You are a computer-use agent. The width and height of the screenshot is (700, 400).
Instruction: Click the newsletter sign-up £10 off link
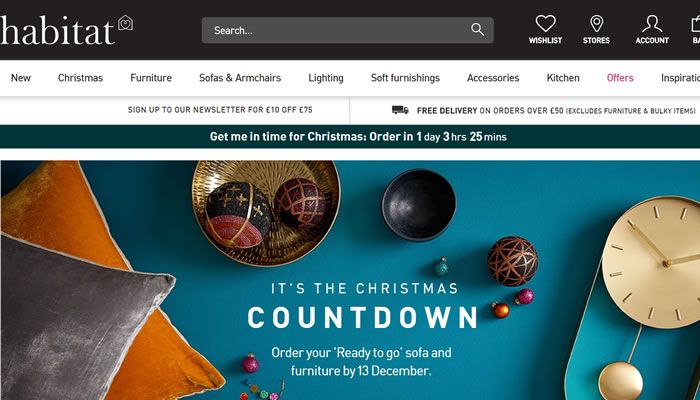pyautogui.click(x=220, y=110)
